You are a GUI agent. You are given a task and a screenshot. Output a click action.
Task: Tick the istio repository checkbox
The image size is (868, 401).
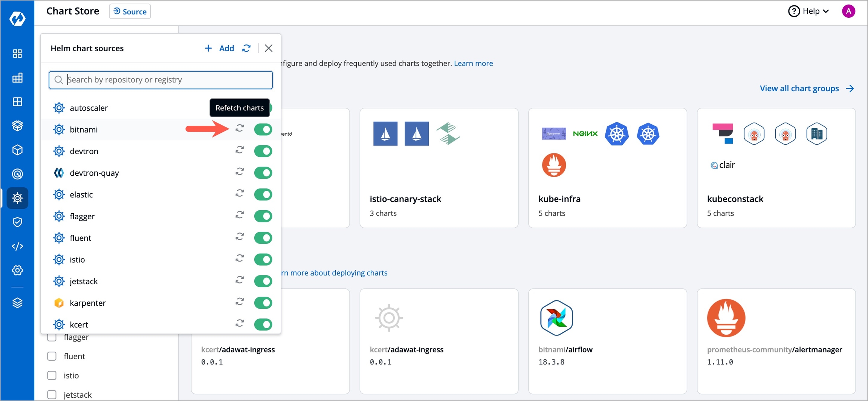tap(52, 375)
